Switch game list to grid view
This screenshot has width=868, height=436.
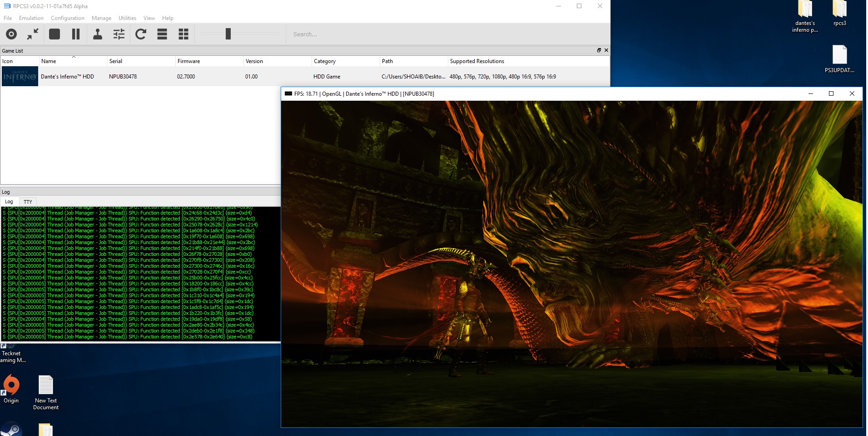pyautogui.click(x=184, y=34)
